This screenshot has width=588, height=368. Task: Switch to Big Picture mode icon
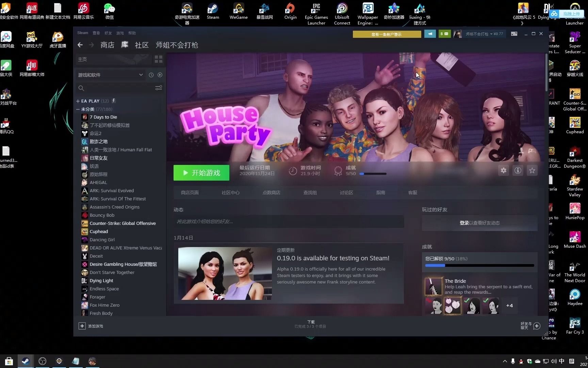click(514, 34)
